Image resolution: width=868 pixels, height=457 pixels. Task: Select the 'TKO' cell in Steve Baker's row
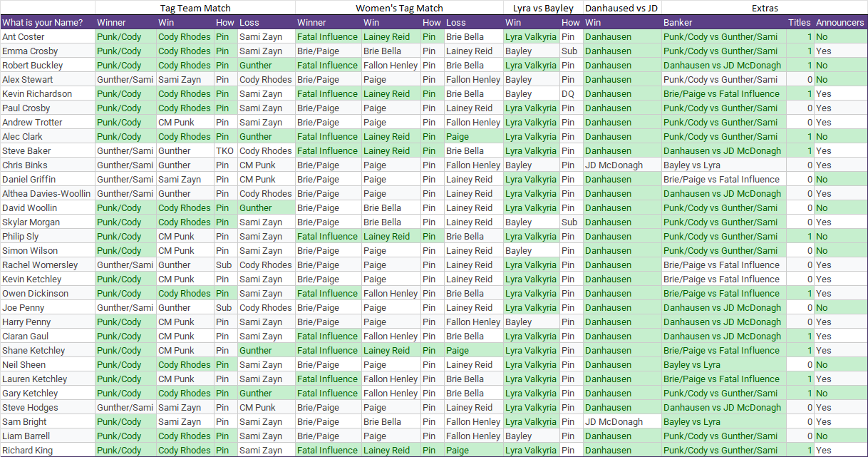225,150
